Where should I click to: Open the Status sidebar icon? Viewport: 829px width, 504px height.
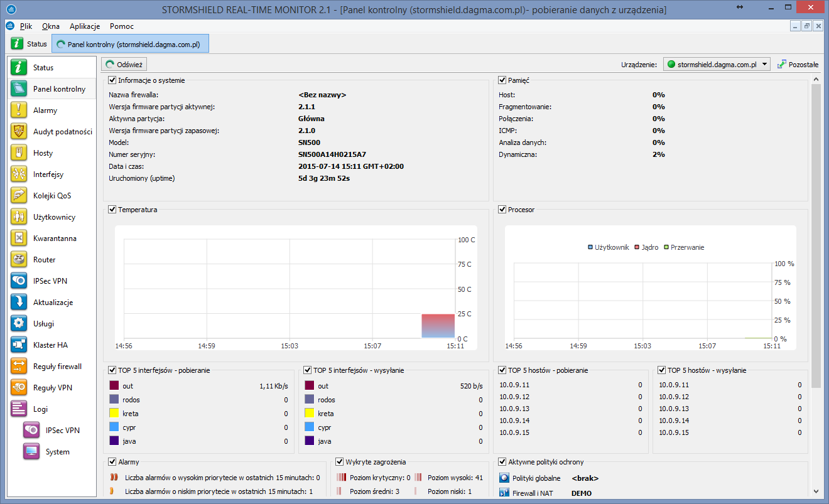click(x=19, y=67)
